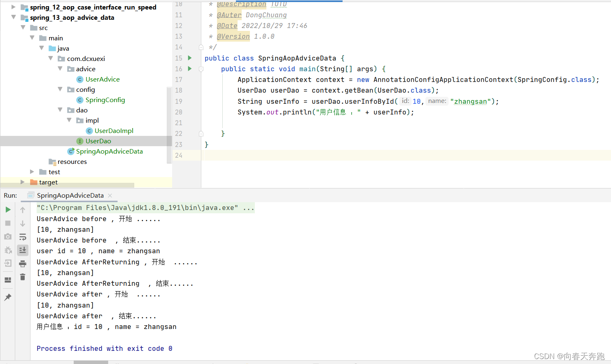Click the name: parameter hint on line 19
This screenshot has width=611, height=364.
tap(437, 101)
